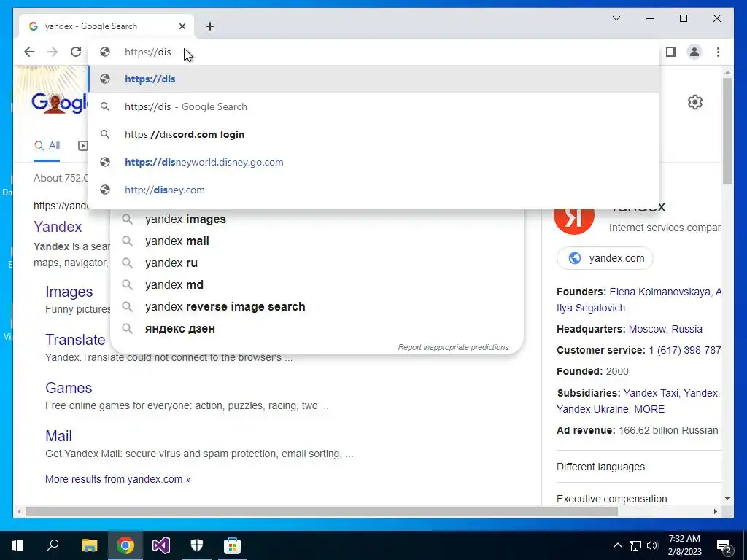
Task: Open the volume speaker tray icon
Action: click(652, 545)
